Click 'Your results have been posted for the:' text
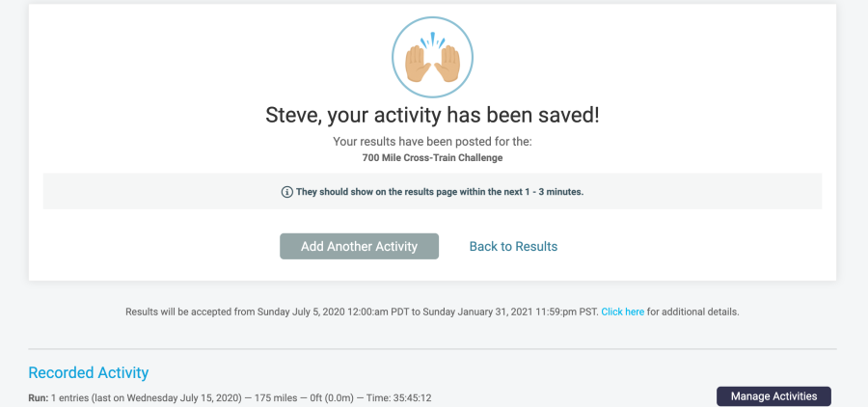The height and width of the screenshot is (407, 868). coord(432,141)
